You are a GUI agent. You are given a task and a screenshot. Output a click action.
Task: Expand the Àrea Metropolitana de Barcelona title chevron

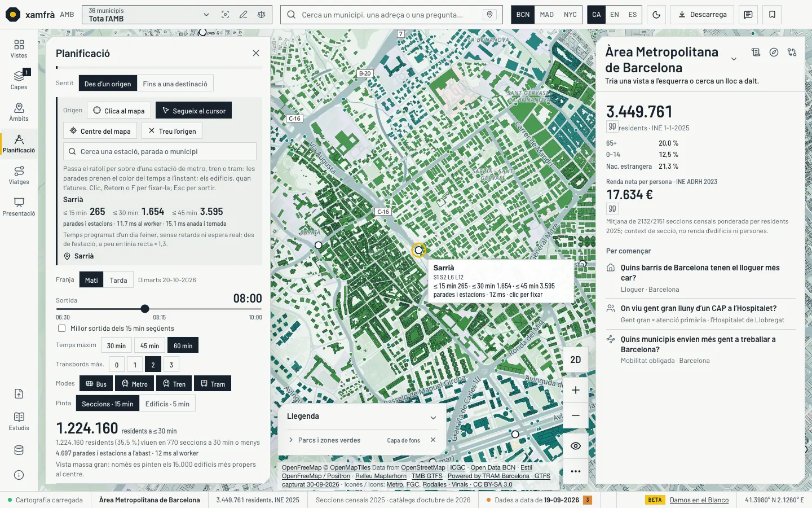click(x=734, y=59)
